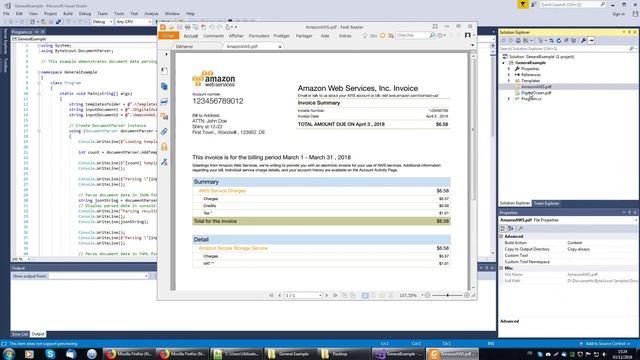640x360 pixels.
Task: Open the Debug menu in Visual Studio
Action: [x=84, y=13]
